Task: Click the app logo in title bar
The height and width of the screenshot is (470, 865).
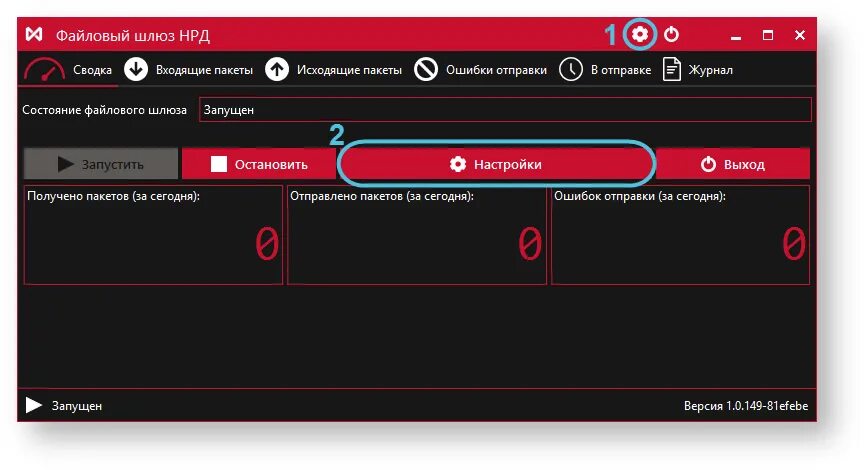Action: (x=34, y=35)
